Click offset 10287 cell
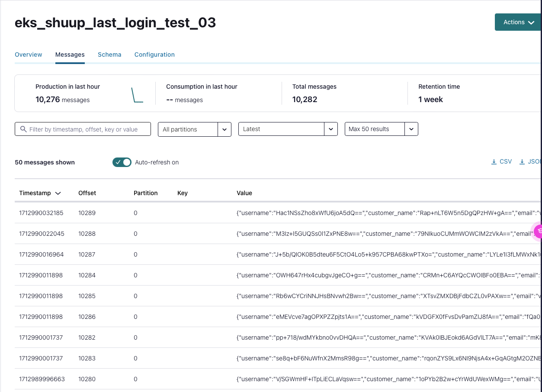This screenshot has width=542, height=392. tap(87, 254)
